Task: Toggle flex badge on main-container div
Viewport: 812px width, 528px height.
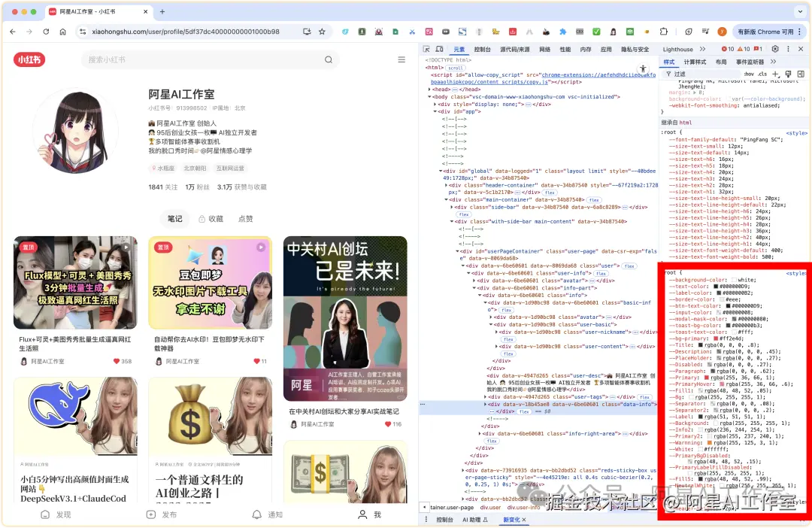Action: [594, 199]
